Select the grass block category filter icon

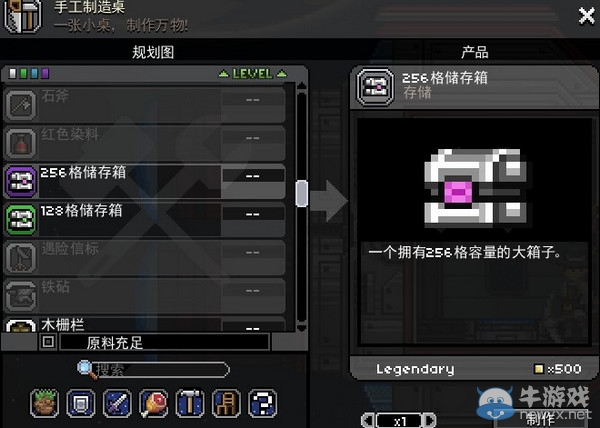[44, 403]
